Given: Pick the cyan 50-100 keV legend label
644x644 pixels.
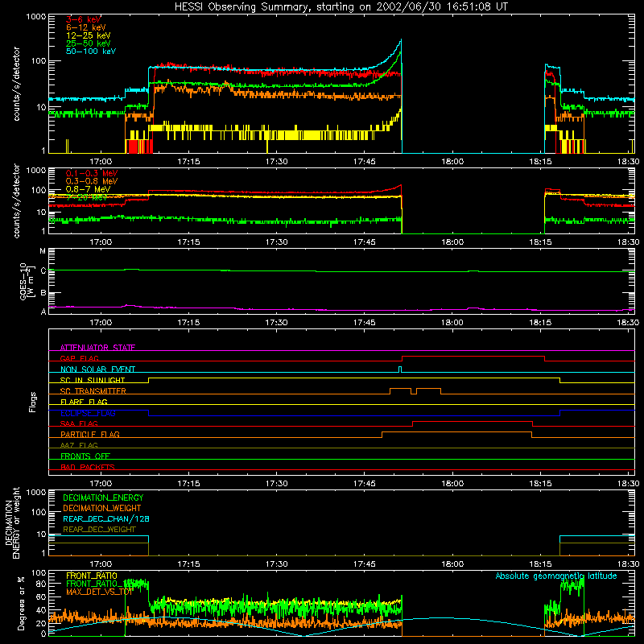Looking at the screenshot, I should 91,52.
